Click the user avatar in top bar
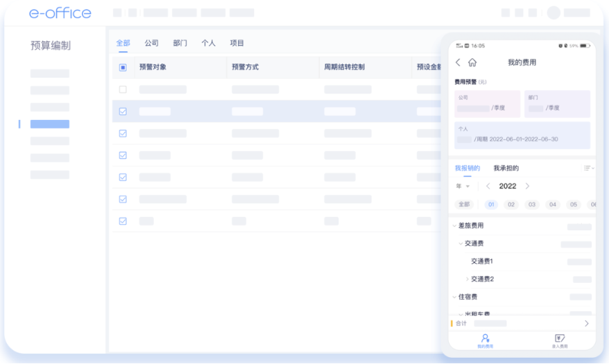The height and width of the screenshot is (364, 609). [x=554, y=12]
